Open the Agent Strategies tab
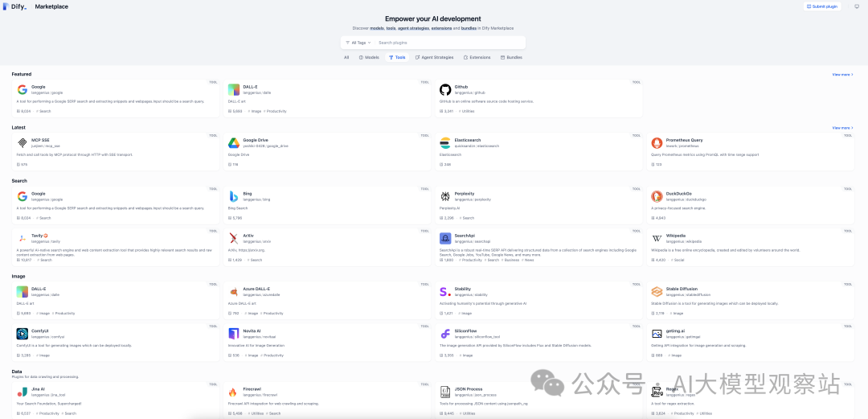Viewport: 868px width, 419px height. point(435,57)
